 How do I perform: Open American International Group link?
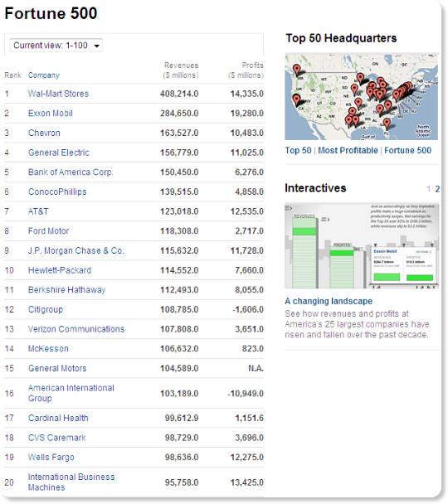(x=71, y=393)
